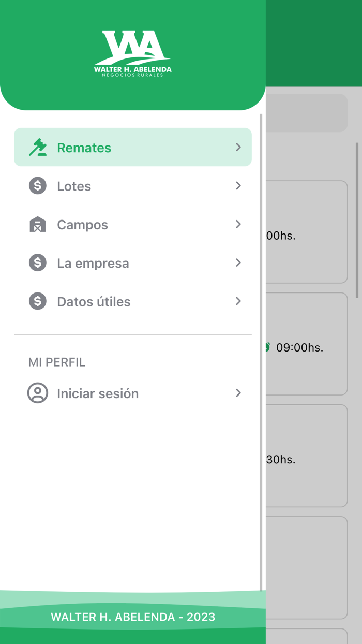Open the Lotes menu label
The height and width of the screenshot is (644, 362).
click(x=74, y=186)
